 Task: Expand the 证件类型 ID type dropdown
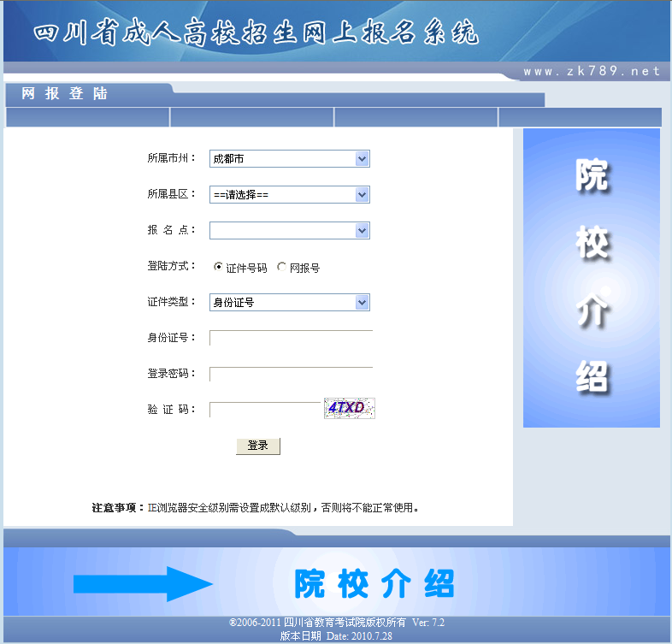289,303
